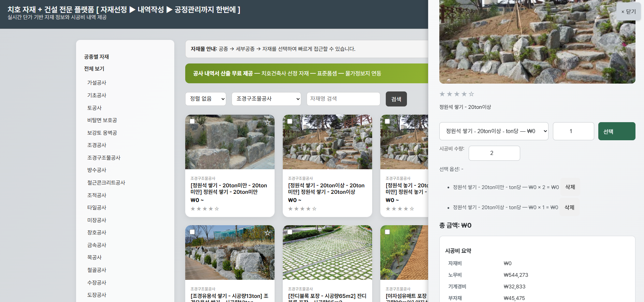Check the 정원석 쌓기 20ton미만 card checkbox
The width and height of the screenshot is (644, 302).
click(x=192, y=121)
